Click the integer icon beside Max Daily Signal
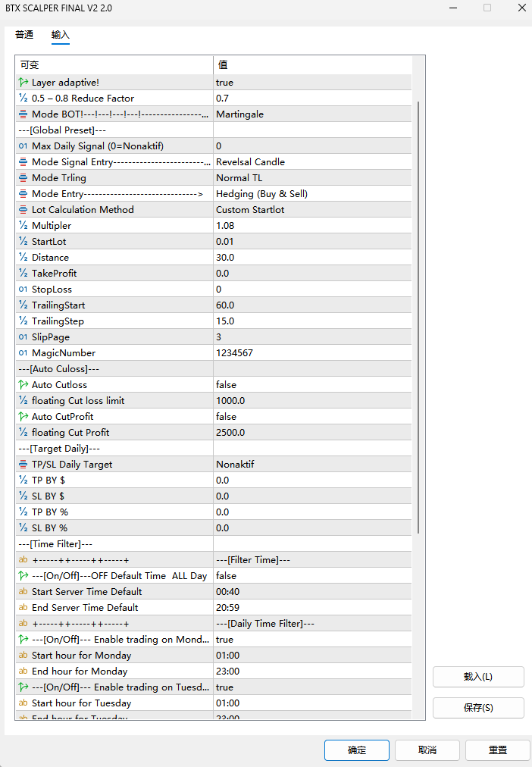532x767 pixels. coord(23,146)
